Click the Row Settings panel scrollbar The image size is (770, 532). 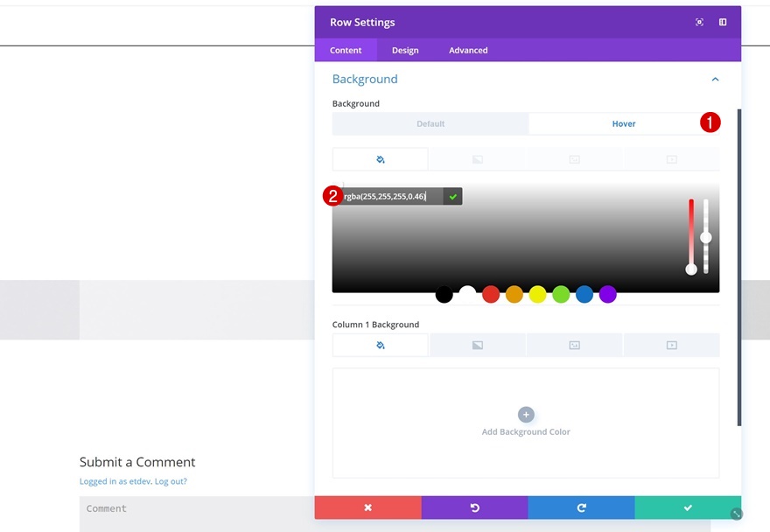(739, 268)
